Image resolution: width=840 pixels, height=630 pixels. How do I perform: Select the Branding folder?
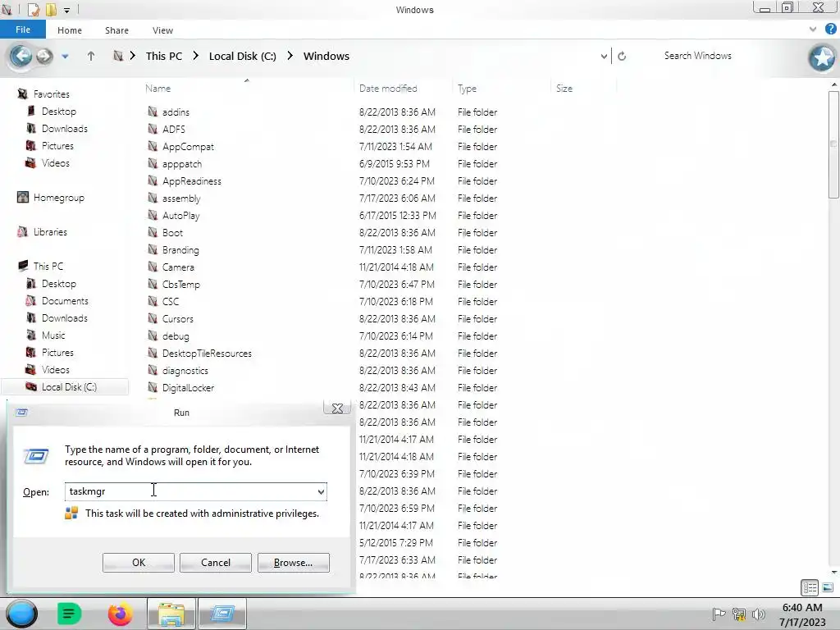(x=180, y=249)
